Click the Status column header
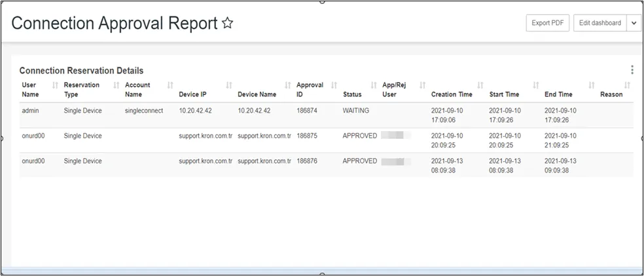 (x=352, y=94)
